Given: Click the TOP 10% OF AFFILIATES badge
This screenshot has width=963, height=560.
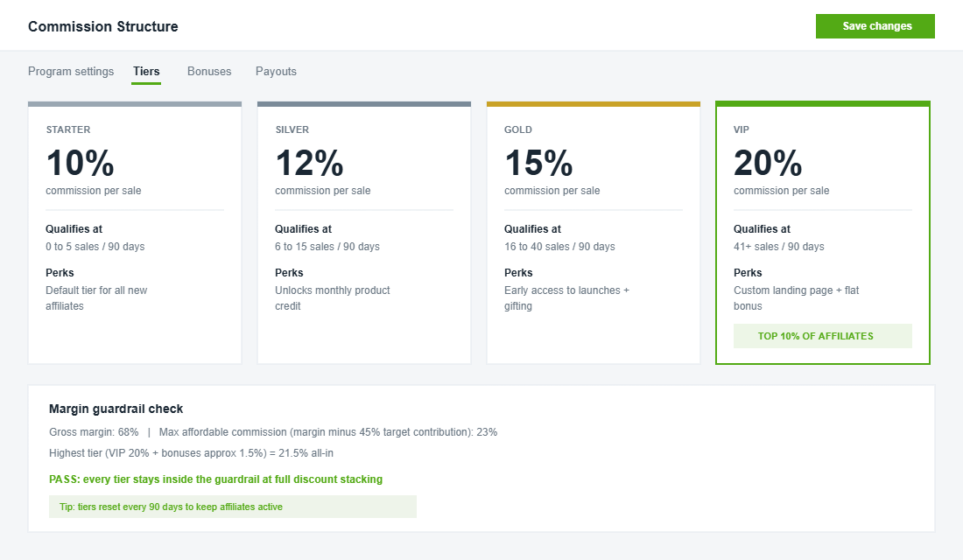Looking at the screenshot, I should [822, 336].
